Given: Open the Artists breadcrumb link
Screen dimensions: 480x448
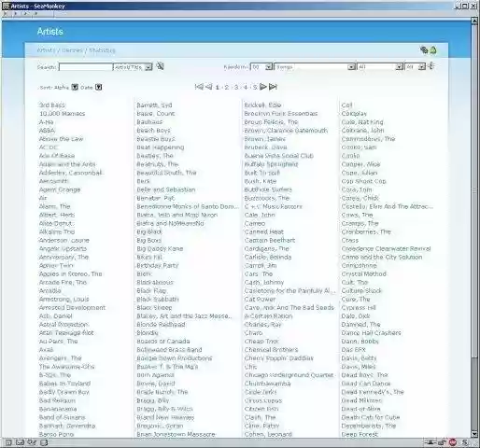Looking at the screenshot, I should click(x=46, y=50).
